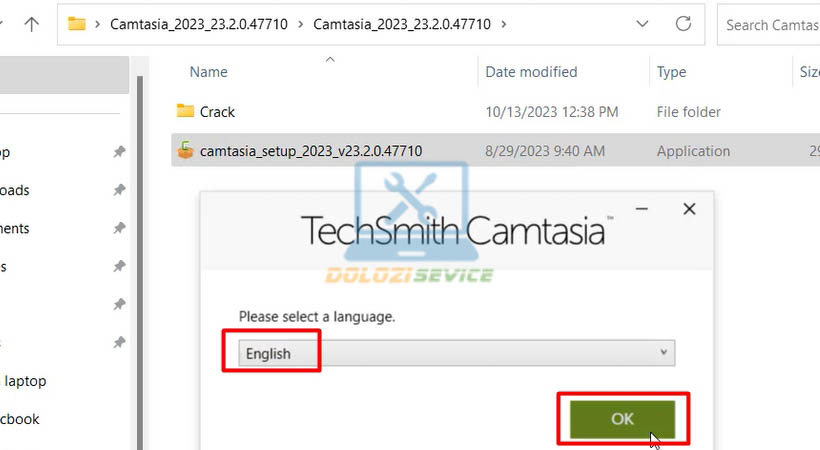Screen dimensions: 820x450
Task: Open the laptop item in sidebar
Action: [x=25, y=381]
